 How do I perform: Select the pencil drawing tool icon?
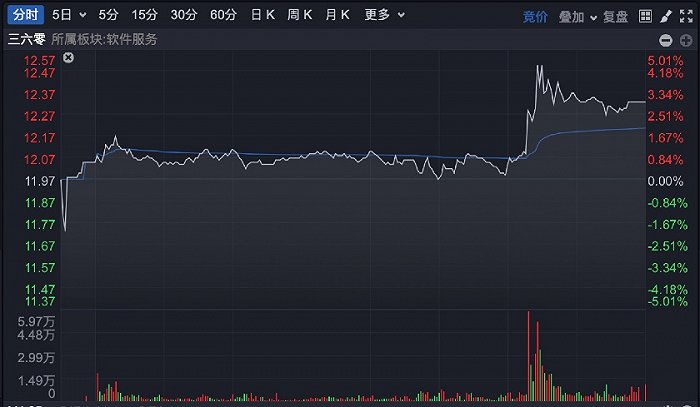(666, 17)
